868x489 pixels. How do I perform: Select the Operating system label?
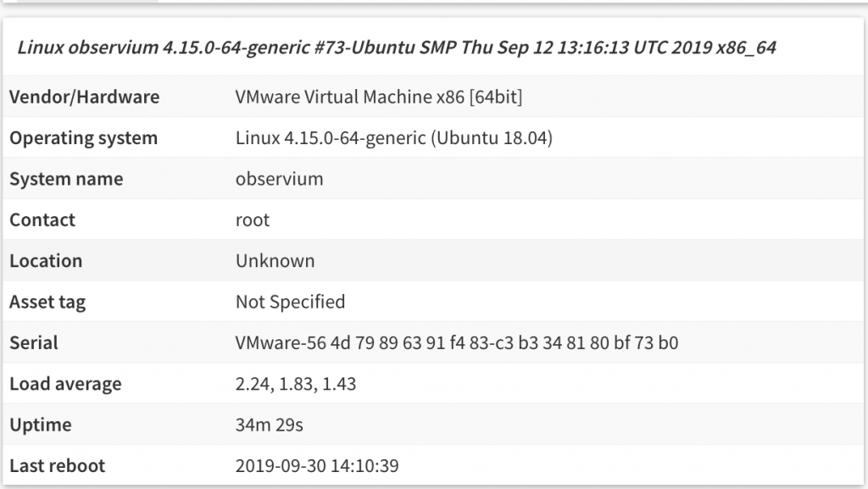(84, 138)
